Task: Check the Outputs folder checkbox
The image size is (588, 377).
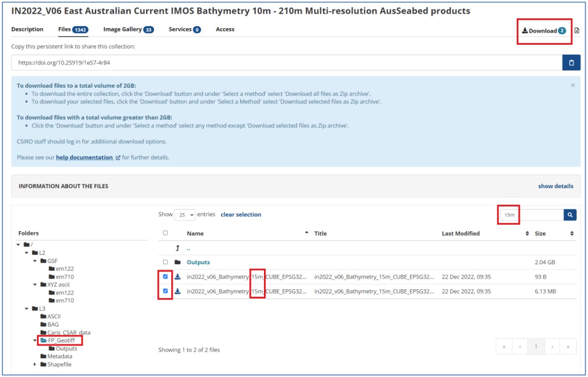Action: (x=165, y=262)
